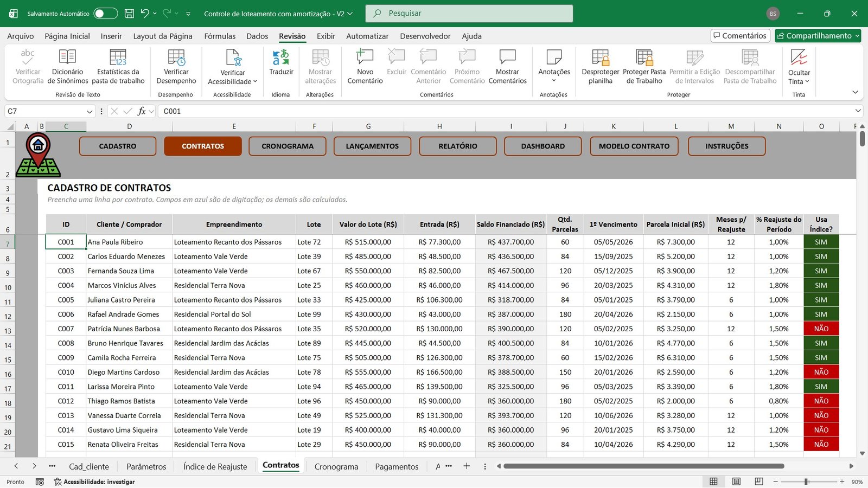
Task: Open Customize Quick Access Toolbar dropdown
Action: tap(188, 14)
